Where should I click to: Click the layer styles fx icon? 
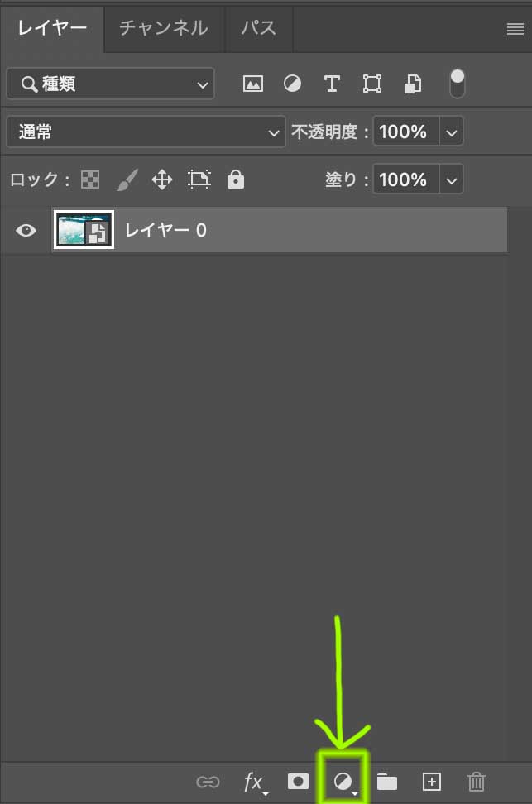click(254, 782)
